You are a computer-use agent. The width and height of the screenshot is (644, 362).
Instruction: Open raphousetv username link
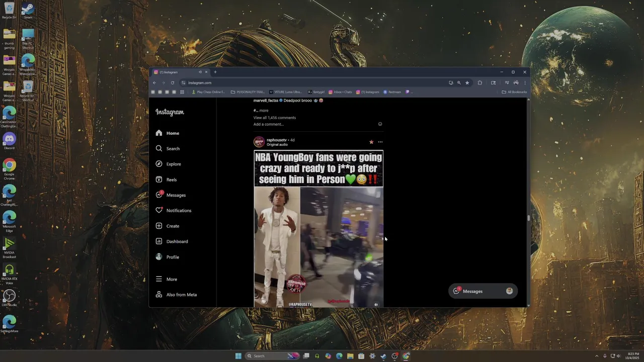pyautogui.click(x=276, y=140)
